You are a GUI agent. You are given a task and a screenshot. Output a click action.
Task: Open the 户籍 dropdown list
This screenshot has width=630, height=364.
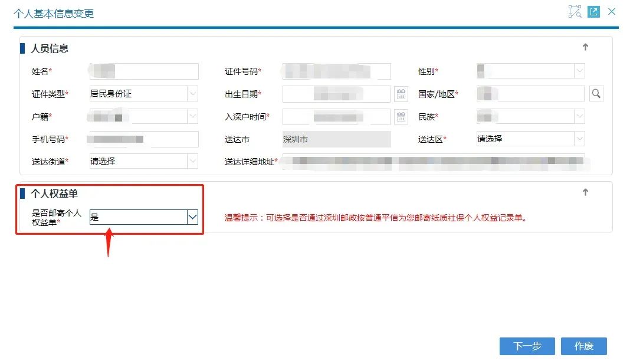(192, 116)
